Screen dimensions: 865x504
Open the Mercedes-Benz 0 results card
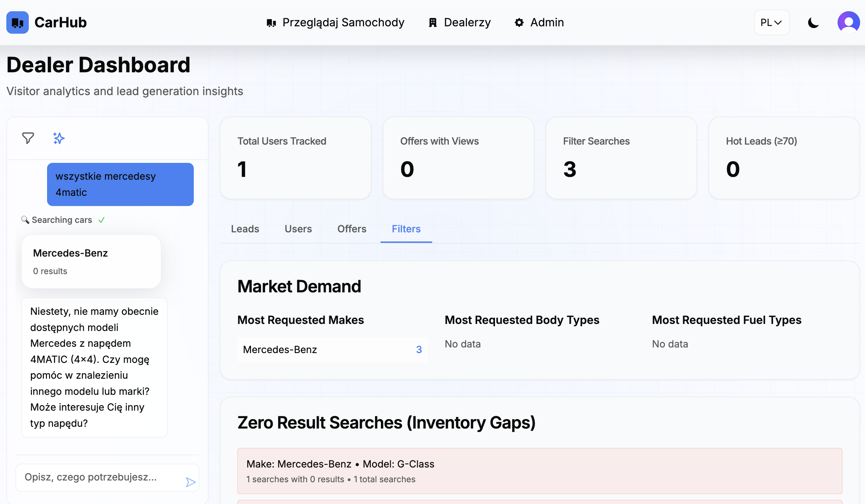click(x=91, y=261)
